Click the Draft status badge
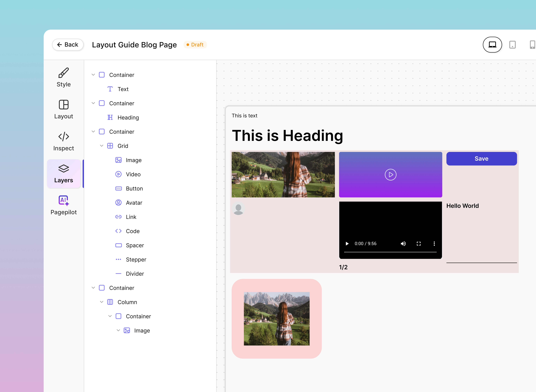Screen dimensions: 536x392 195,45
